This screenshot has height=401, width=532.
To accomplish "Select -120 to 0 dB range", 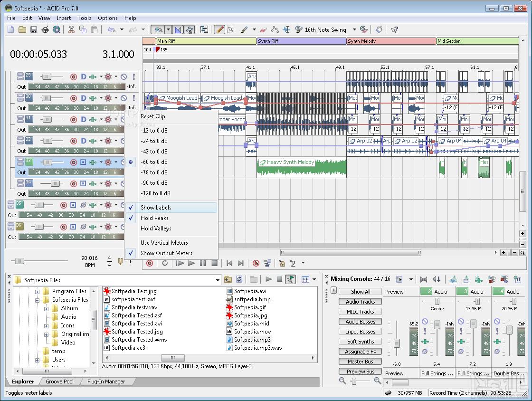I will 171,193.
